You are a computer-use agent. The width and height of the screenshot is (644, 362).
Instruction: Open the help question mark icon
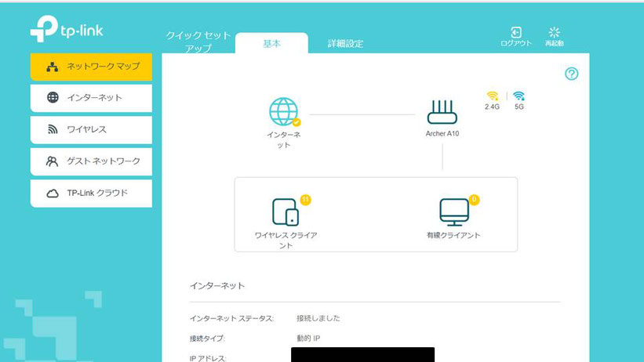pyautogui.click(x=571, y=74)
